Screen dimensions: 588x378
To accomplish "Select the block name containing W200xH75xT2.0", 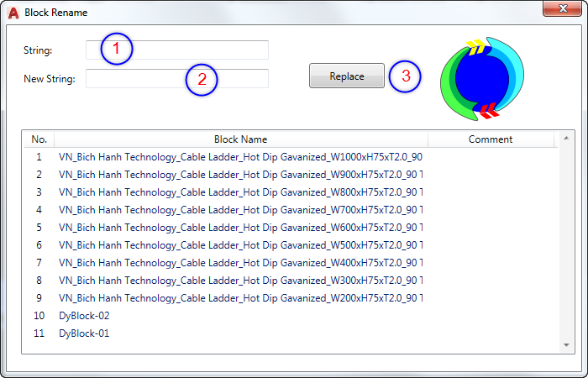I will click(240, 297).
